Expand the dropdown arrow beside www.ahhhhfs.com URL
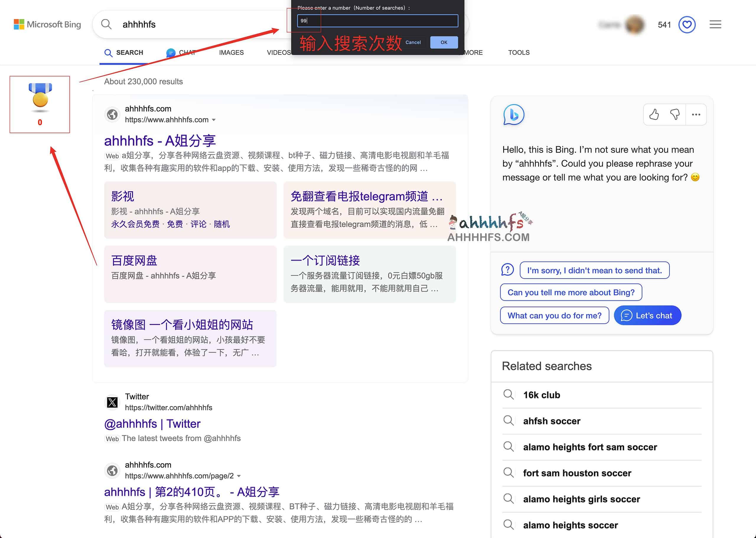The width and height of the screenshot is (756, 538). point(214,120)
